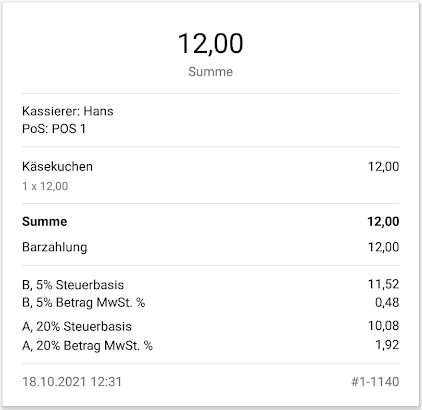Viewport: 422px width, 410px height.
Task: Click the B, 5% Steuerbasis label
Action: click(x=73, y=285)
